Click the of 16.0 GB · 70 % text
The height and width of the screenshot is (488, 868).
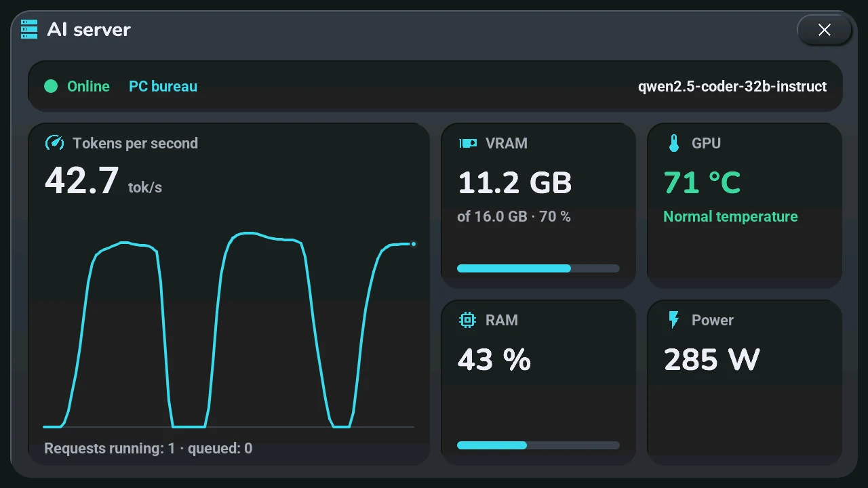coord(514,217)
